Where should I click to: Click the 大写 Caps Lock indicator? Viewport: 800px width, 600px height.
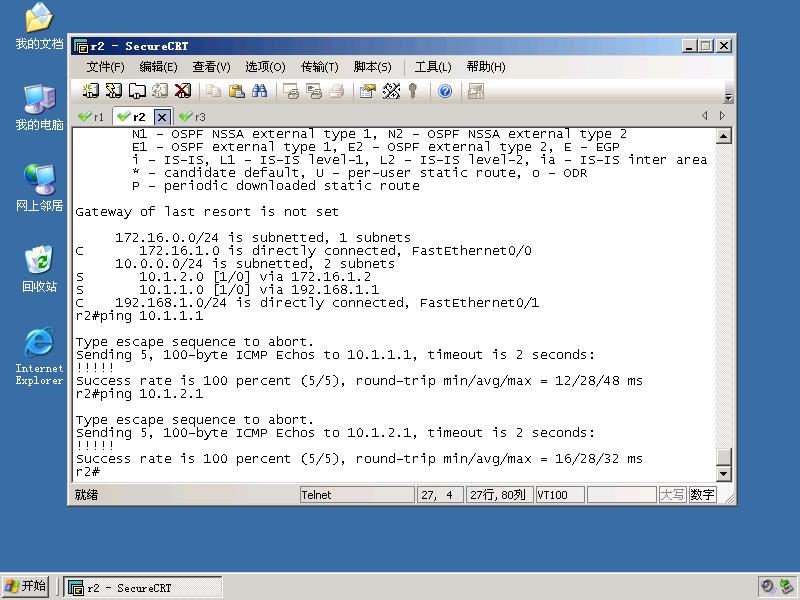pos(672,494)
